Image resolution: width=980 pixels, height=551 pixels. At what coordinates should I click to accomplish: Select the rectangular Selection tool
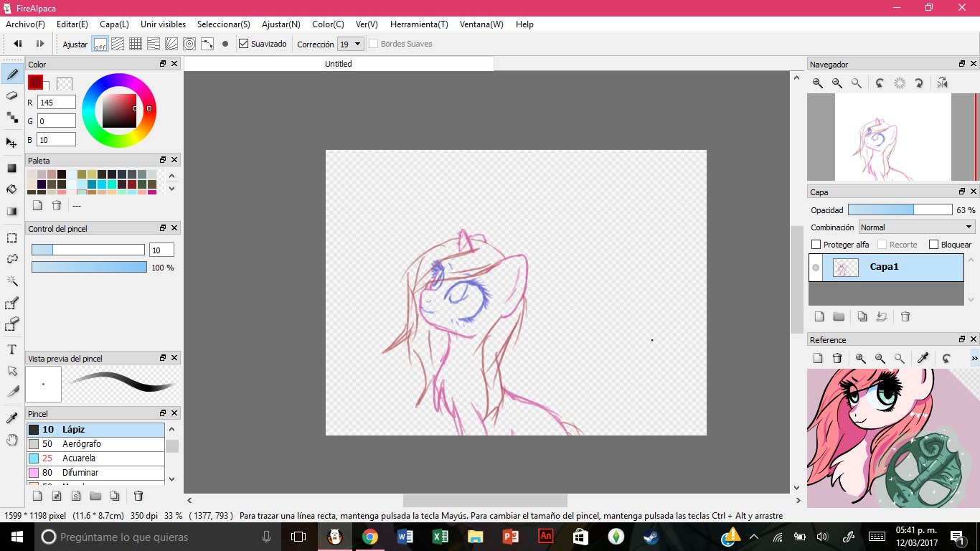[12, 237]
